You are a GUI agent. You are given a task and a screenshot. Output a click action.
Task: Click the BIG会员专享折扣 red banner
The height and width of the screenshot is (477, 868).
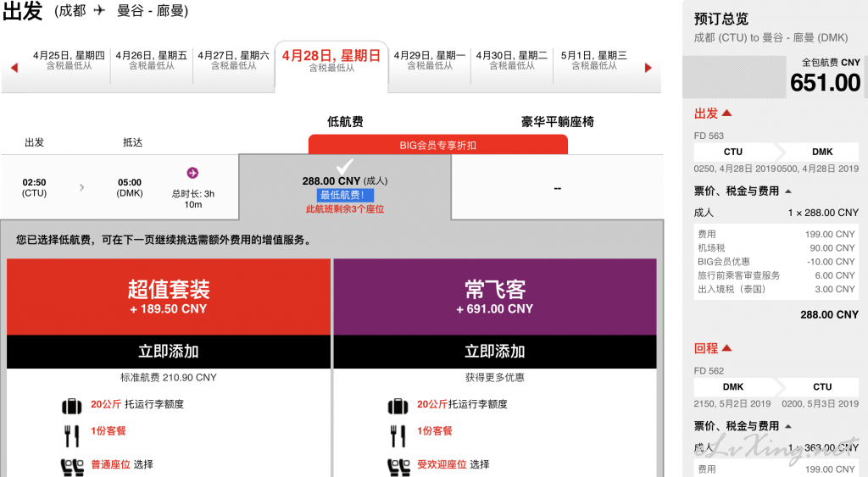[438, 145]
